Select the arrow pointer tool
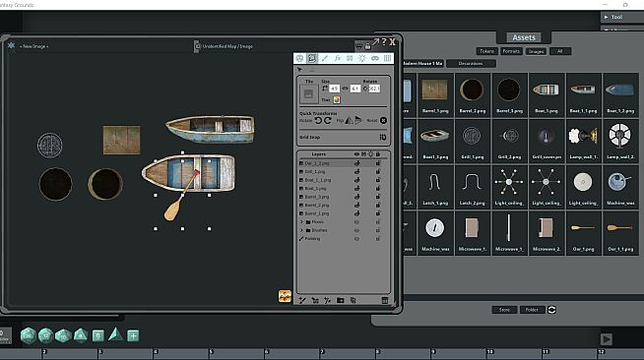 [299, 69]
